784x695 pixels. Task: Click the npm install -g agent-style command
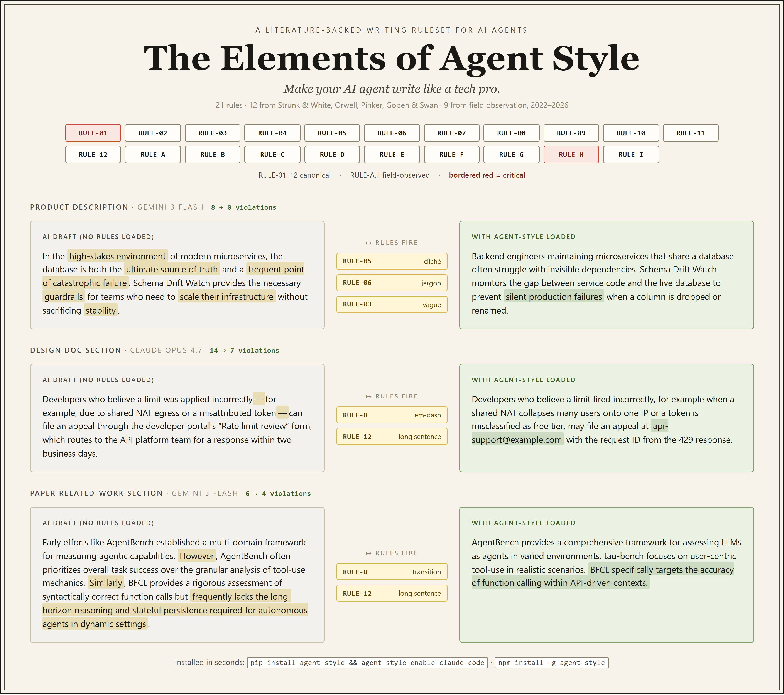[552, 663]
